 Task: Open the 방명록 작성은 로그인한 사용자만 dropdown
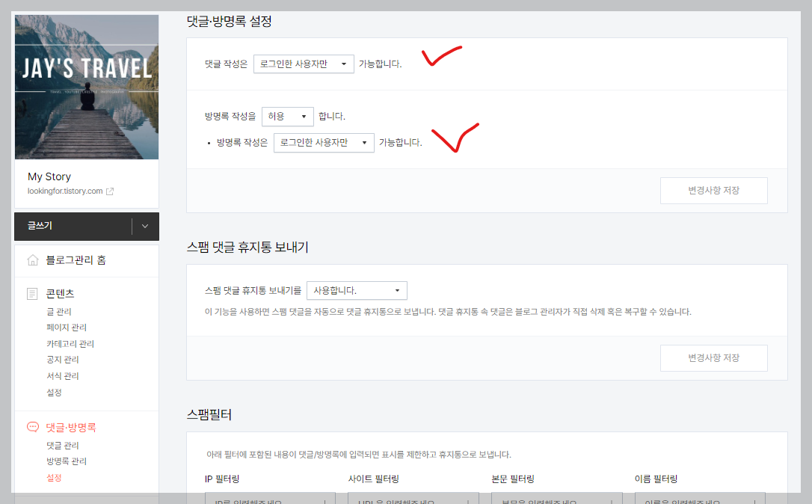(324, 142)
